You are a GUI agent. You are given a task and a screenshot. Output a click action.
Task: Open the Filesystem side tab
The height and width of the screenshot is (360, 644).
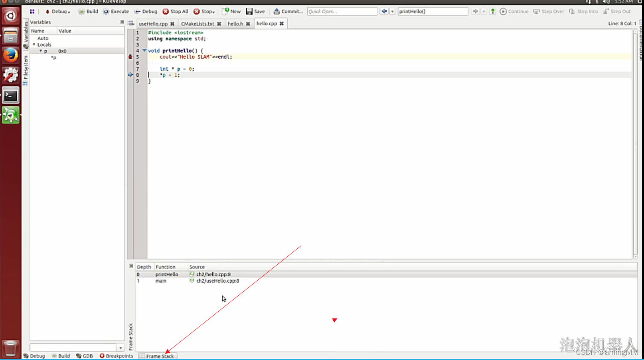(x=26, y=70)
